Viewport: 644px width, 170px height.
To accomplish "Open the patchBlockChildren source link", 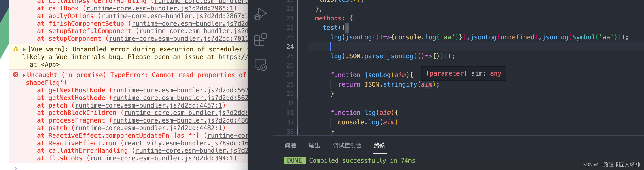I will pos(186,113).
